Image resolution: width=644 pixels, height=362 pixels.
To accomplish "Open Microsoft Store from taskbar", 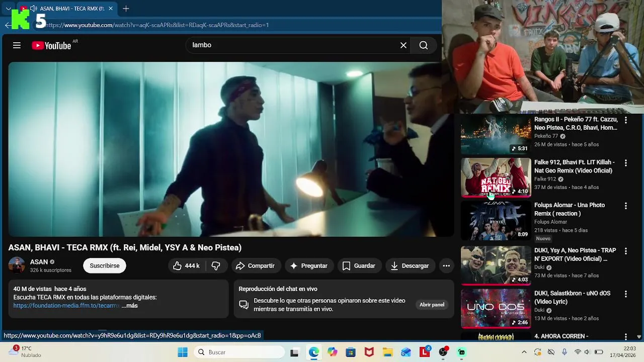I will [351, 352].
